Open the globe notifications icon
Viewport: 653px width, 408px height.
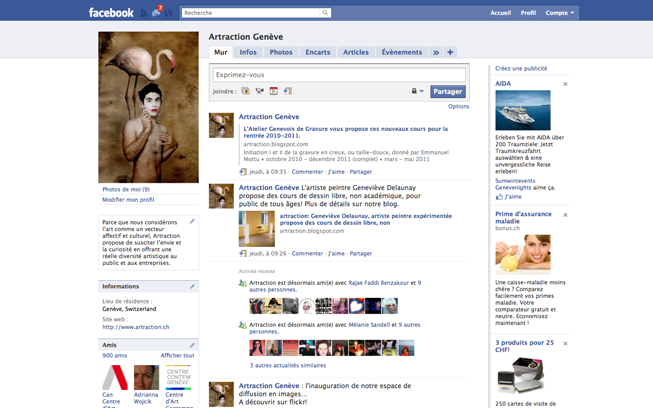click(168, 13)
